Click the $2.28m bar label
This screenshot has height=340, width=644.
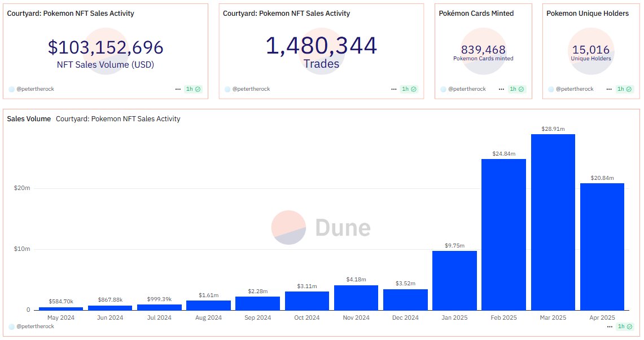point(257,291)
